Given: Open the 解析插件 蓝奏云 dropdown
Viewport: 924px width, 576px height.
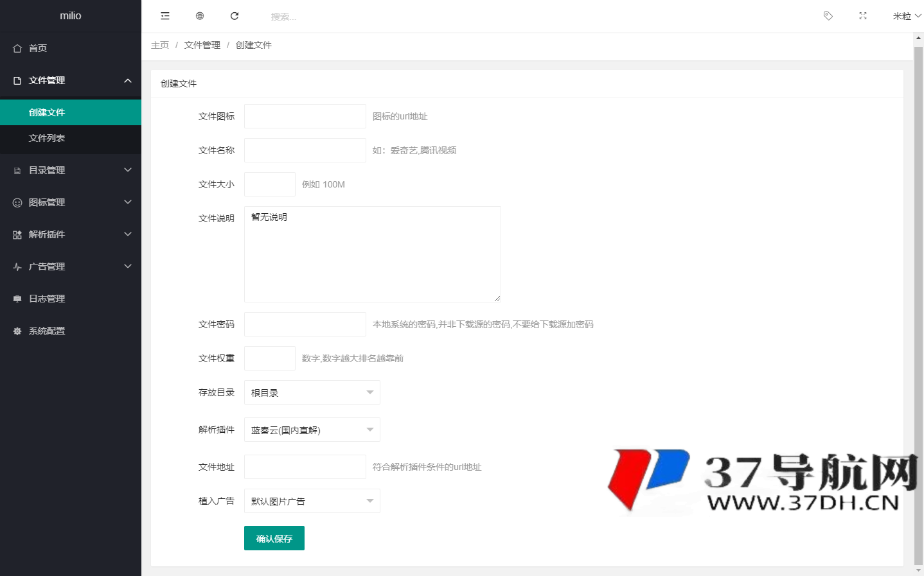Looking at the screenshot, I should tap(312, 429).
